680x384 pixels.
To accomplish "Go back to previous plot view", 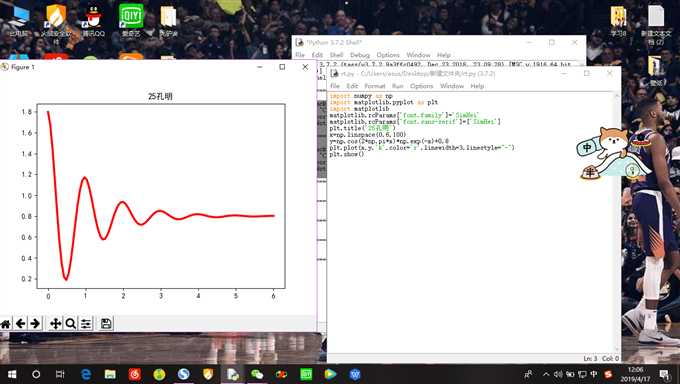I will tap(20, 324).
